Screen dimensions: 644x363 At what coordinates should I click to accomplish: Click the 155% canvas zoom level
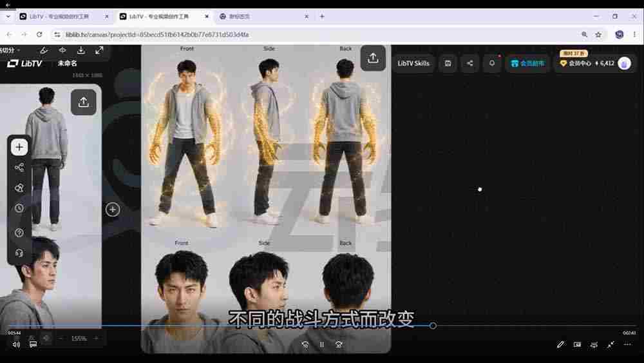coord(79,338)
